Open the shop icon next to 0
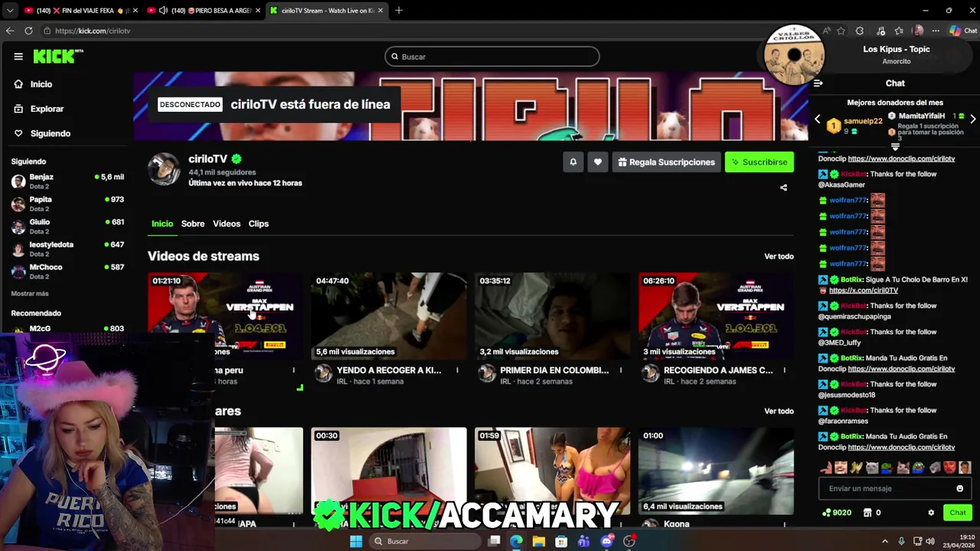The height and width of the screenshot is (551, 980). [x=867, y=513]
